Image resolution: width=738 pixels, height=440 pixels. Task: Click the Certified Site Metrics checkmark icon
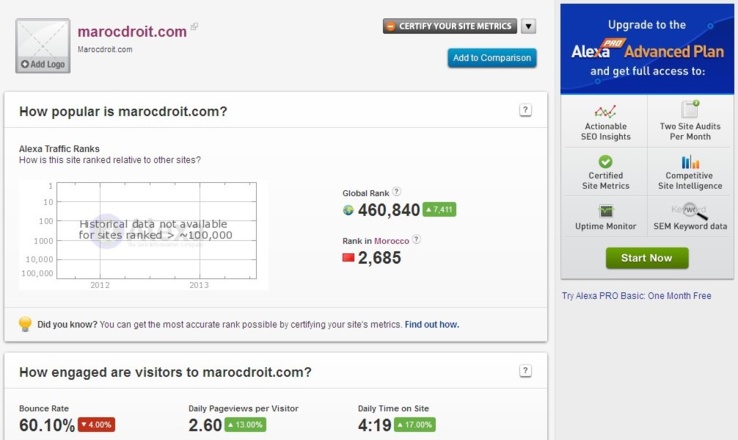coord(605,162)
